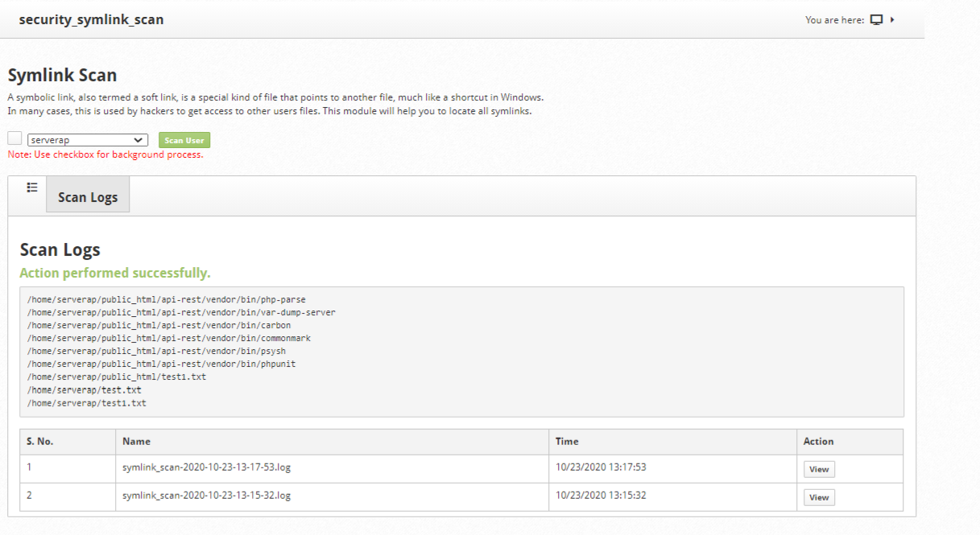Click the security_symlink_scan page title

tap(91, 19)
